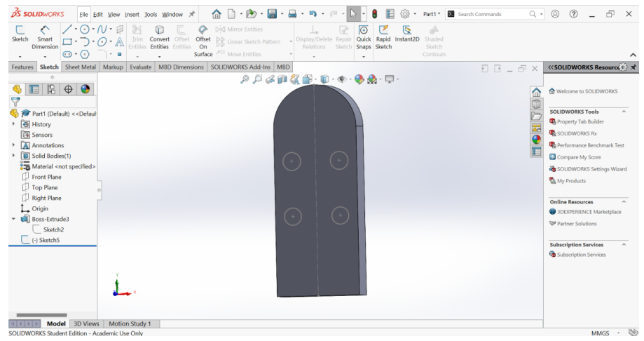Expand the History tree node

pyautogui.click(x=13, y=123)
